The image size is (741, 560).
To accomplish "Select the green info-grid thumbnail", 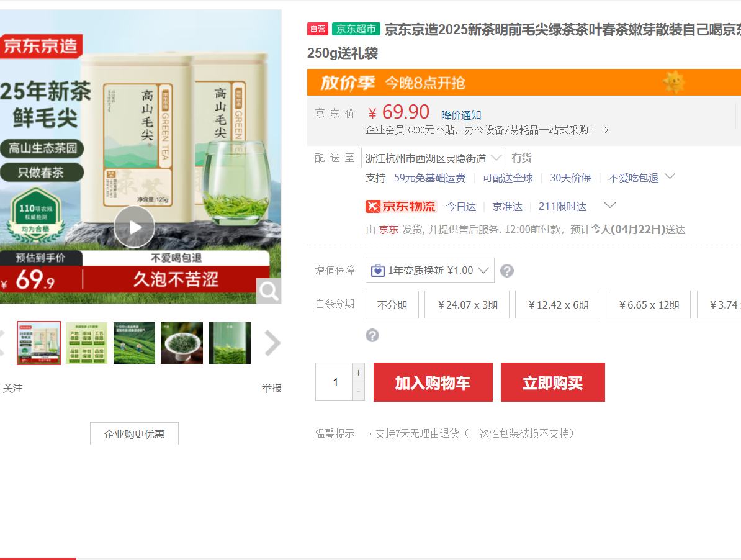I will point(87,343).
